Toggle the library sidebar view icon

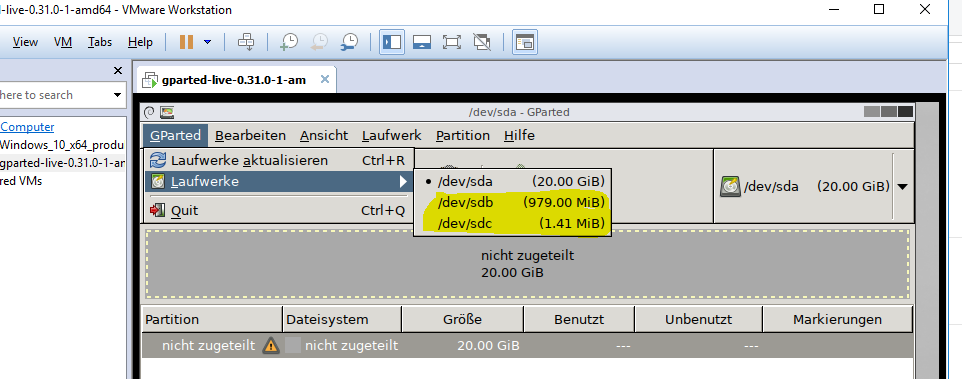(391, 42)
